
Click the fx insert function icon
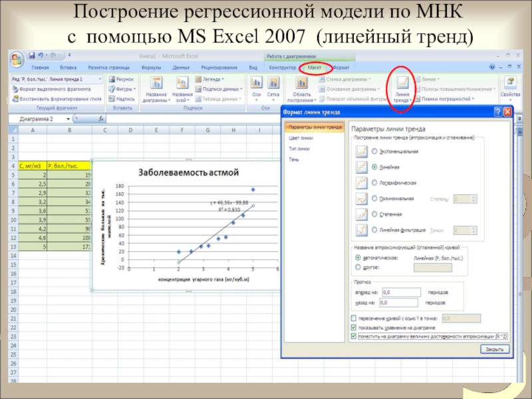coord(101,119)
